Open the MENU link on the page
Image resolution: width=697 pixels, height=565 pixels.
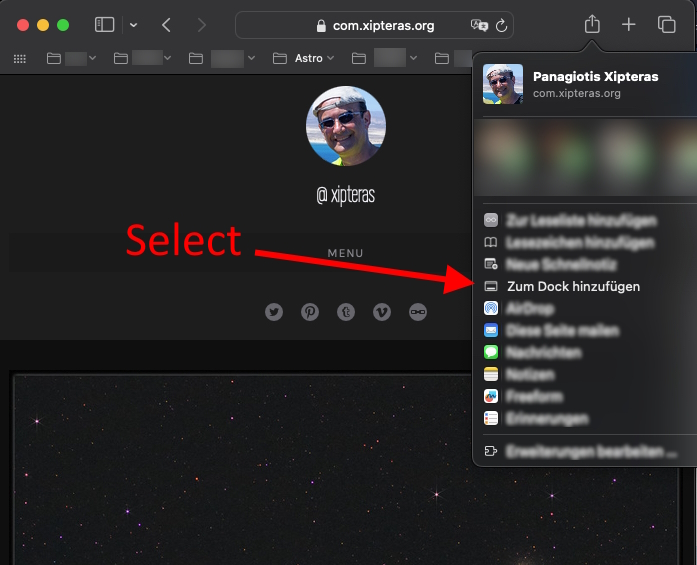[345, 253]
